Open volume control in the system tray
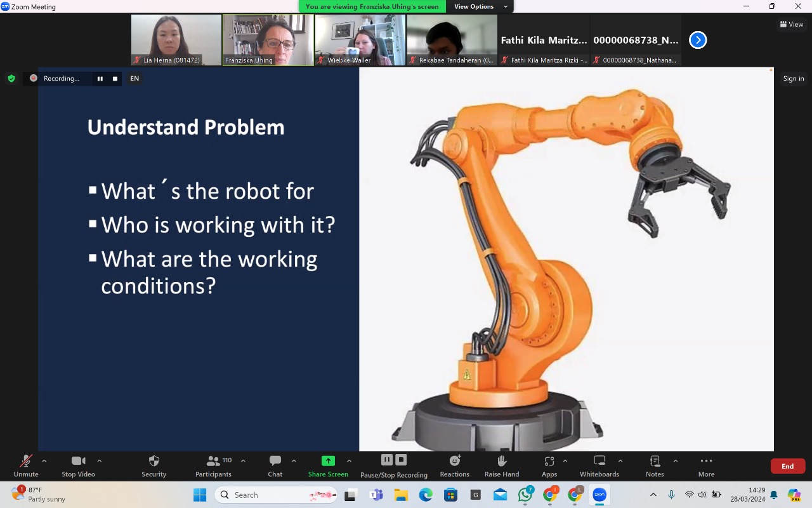This screenshot has width=812, height=508. click(702, 495)
